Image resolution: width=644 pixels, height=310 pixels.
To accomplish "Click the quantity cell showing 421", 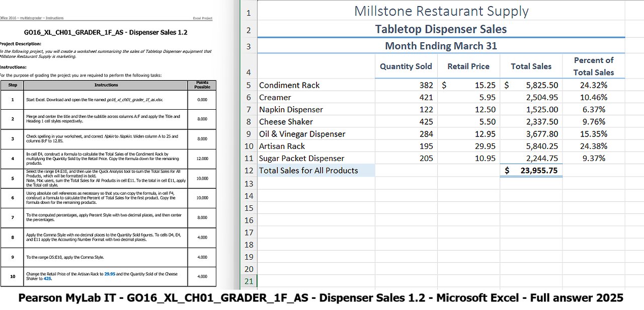I will [x=406, y=97].
